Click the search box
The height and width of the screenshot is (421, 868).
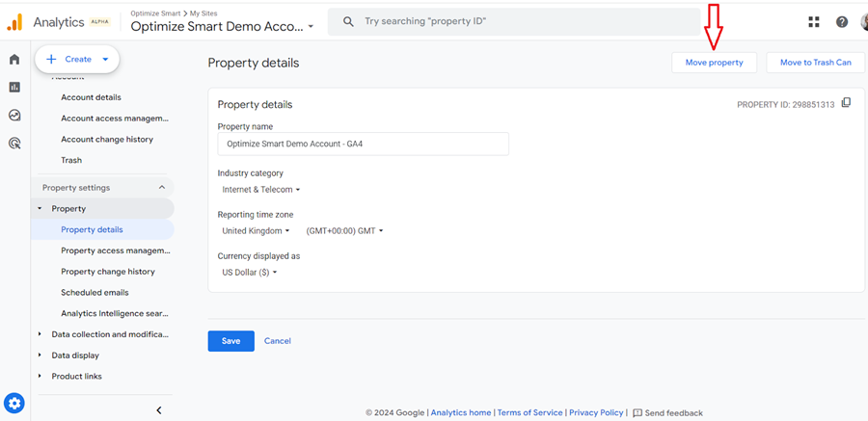tap(514, 21)
